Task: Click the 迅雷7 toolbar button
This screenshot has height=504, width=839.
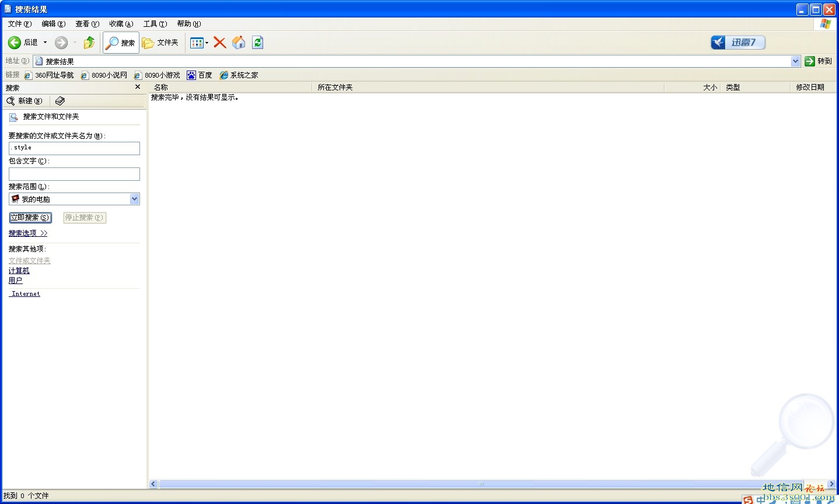Action: click(737, 43)
